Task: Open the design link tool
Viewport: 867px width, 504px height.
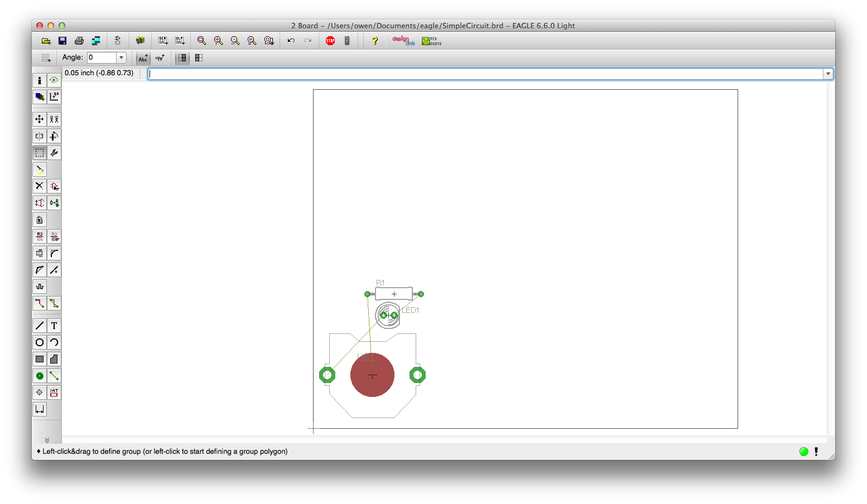Action: point(403,41)
